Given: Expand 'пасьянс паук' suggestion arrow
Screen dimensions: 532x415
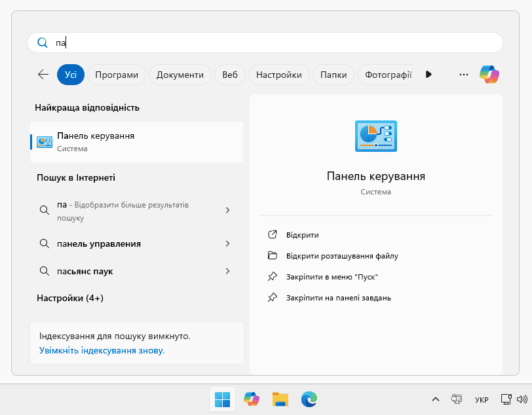Looking at the screenshot, I should [227, 271].
